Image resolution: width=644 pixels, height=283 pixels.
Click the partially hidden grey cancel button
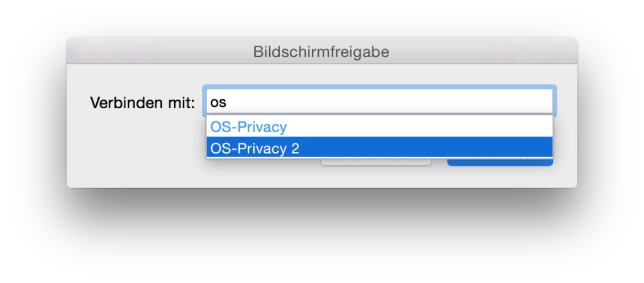(x=376, y=163)
